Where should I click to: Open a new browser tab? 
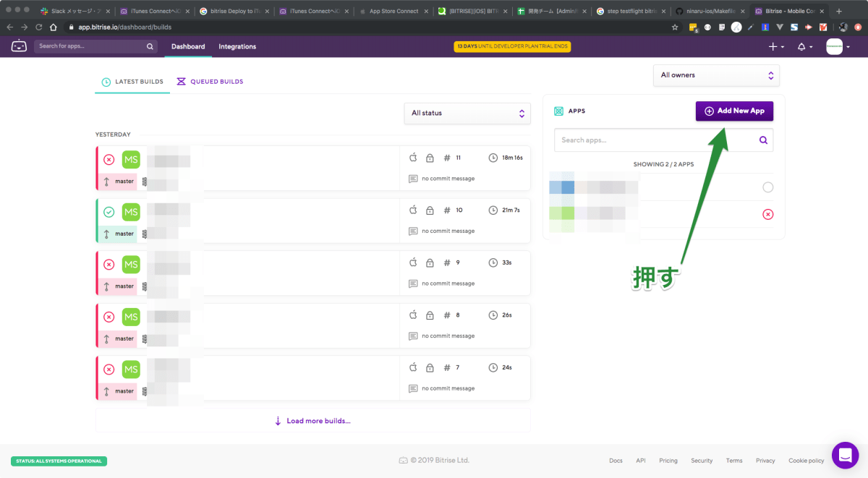click(x=839, y=11)
